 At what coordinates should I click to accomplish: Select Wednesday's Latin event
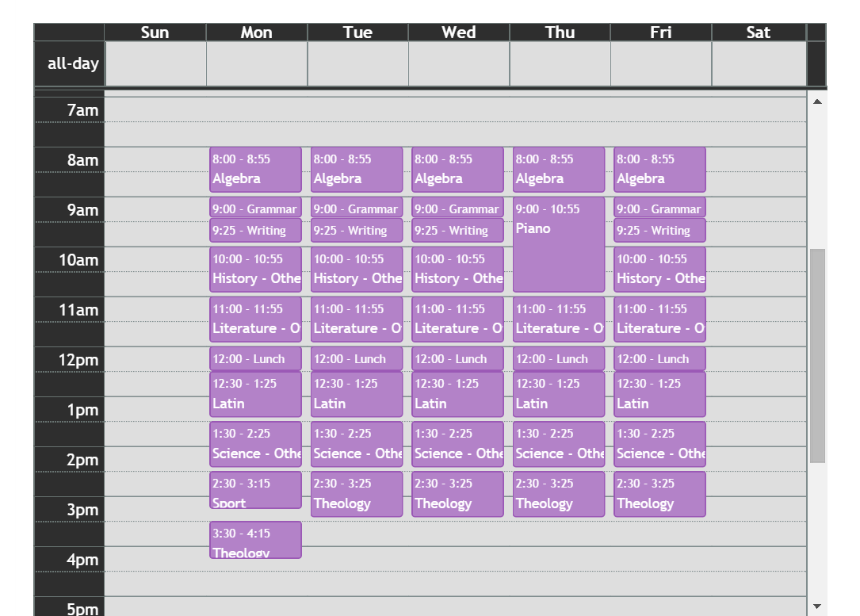click(x=457, y=394)
